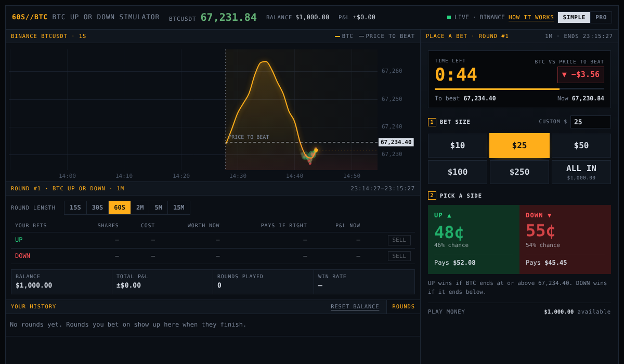Select the 60S round length

pyautogui.click(x=120, y=207)
